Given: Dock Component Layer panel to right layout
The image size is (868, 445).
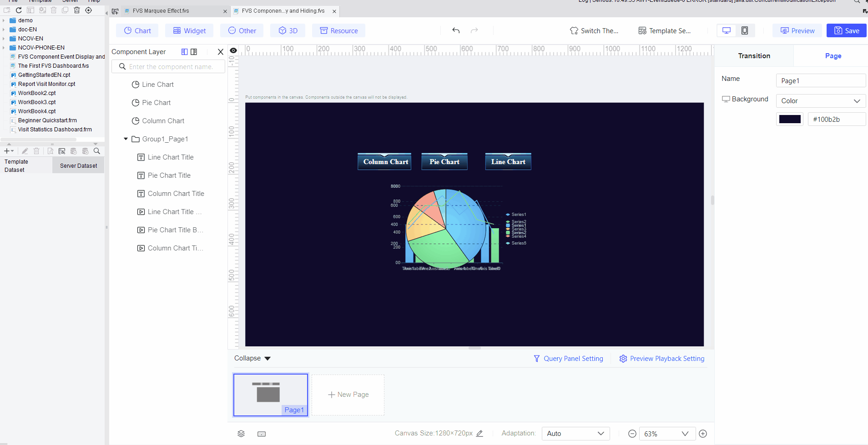Looking at the screenshot, I should click(x=194, y=52).
